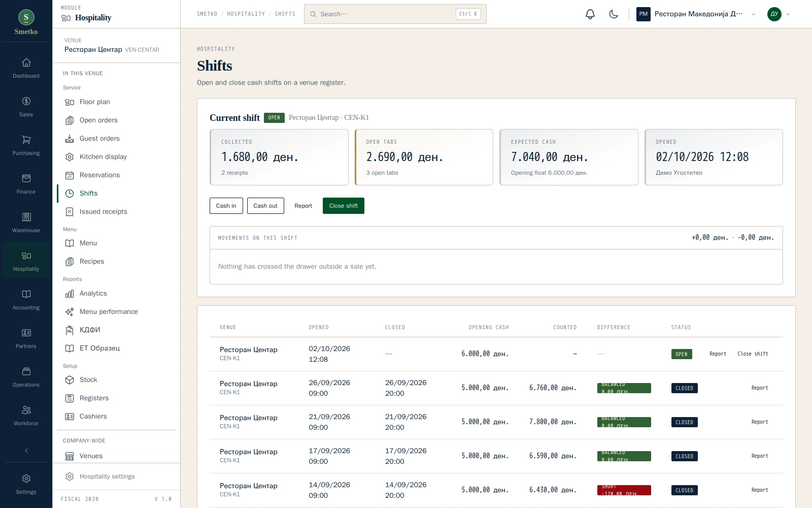The height and width of the screenshot is (508, 812).
Task: Open Kitchen display
Action: [x=117, y=157]
